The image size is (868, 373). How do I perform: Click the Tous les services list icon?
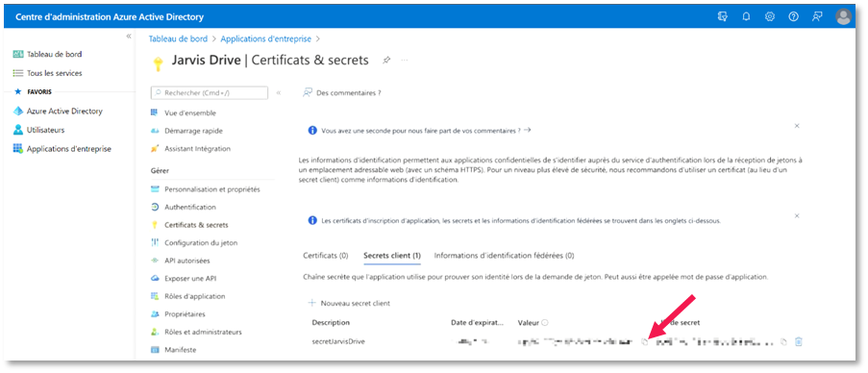point(17,73)
